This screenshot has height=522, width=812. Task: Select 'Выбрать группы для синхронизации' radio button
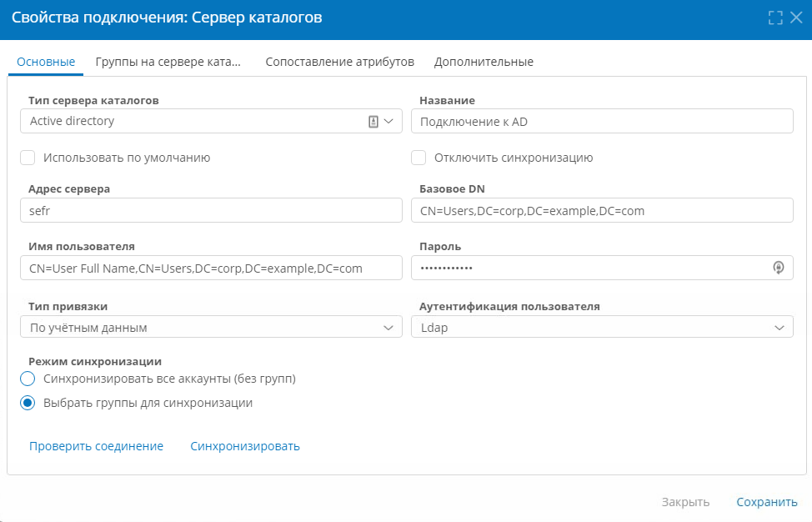[28, 403]
